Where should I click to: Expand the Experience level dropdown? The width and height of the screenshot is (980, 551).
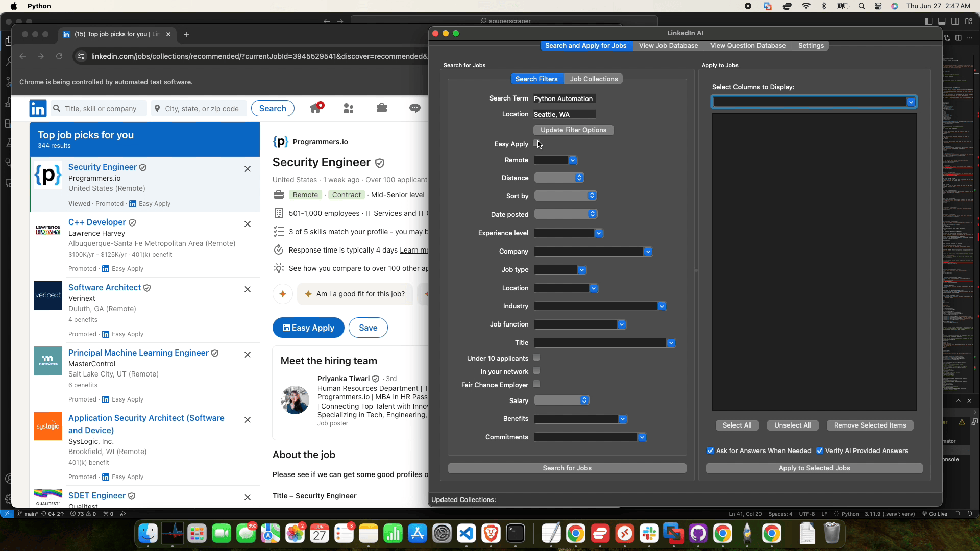(569, 233)
